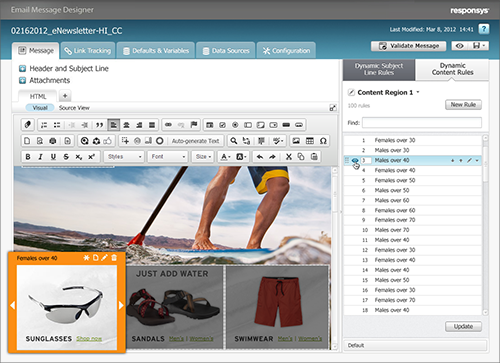The image size is (500, 363).
Task: Redo the last edit
Action: [272, 157]
